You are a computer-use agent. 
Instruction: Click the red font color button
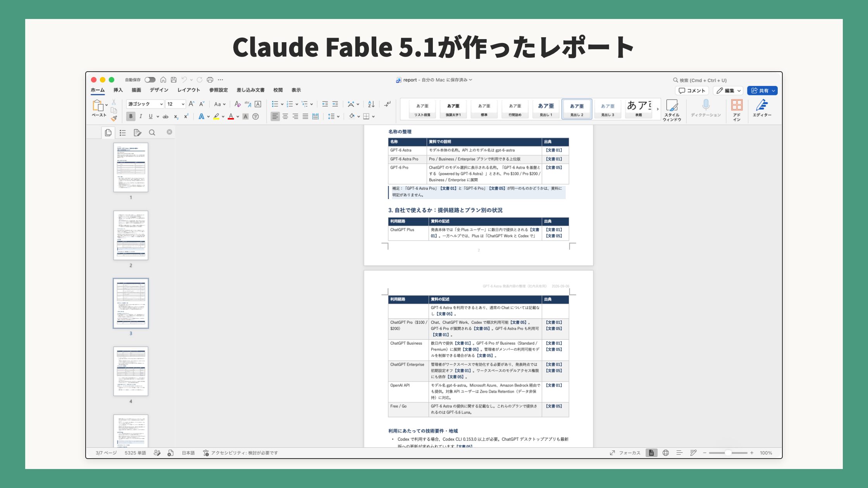point(231,116)
